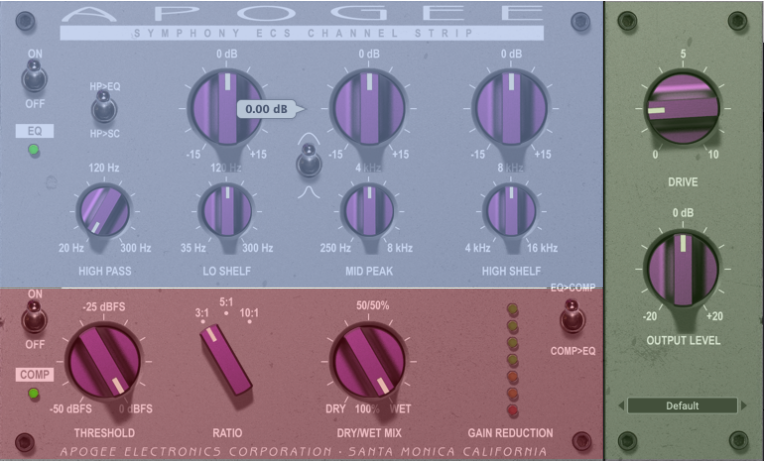The height and width of the screenshot is (461, 764).
Task: Toggle the compressor On/Off switch
Action: point(34,320)
